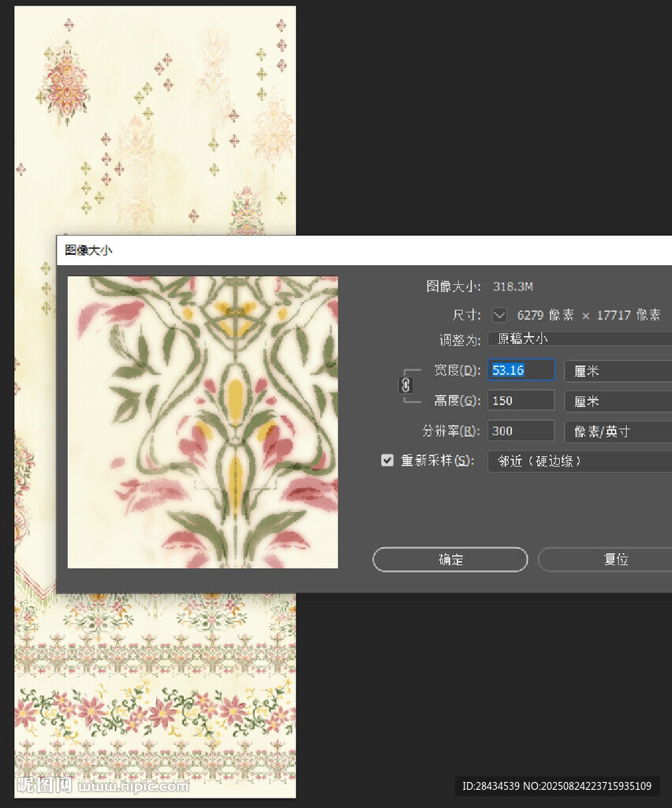The image size is (672, 808).
Task: Click the 高度 height field showing 150
Action: (x=521, y=400)
